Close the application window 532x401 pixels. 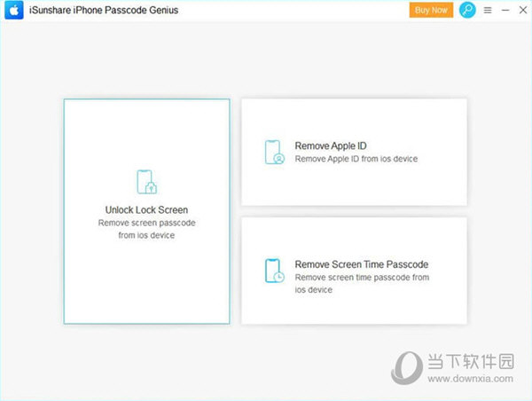(x=523, y=10)
